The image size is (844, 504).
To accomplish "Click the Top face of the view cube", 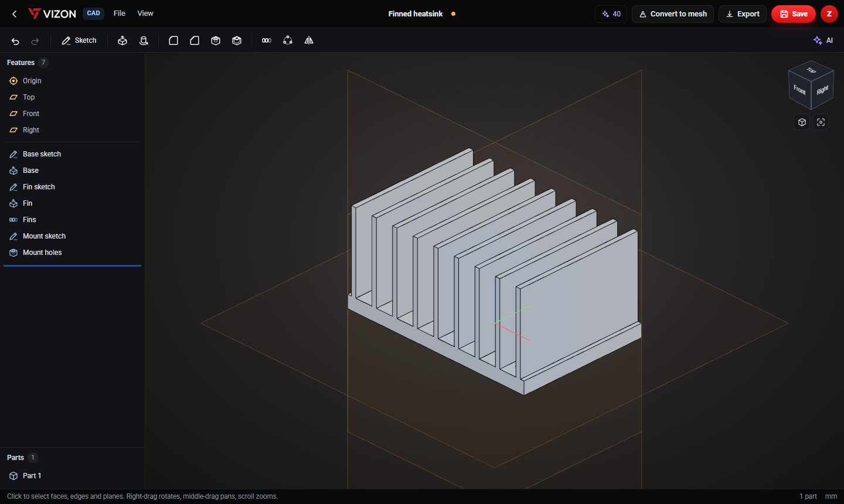I will click(x=811, y=70).
